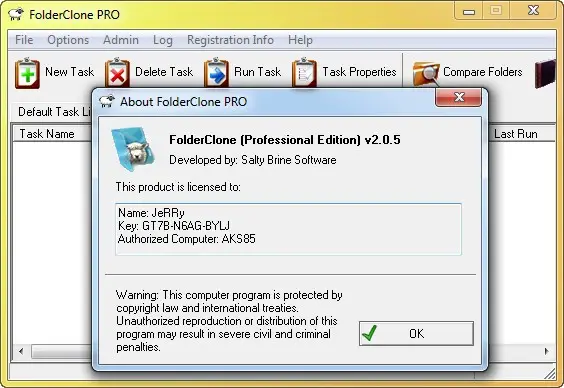Image resolution: width=564 pixels, height=388 pixels.
Task: Open the Options menu
Action: 68,40
